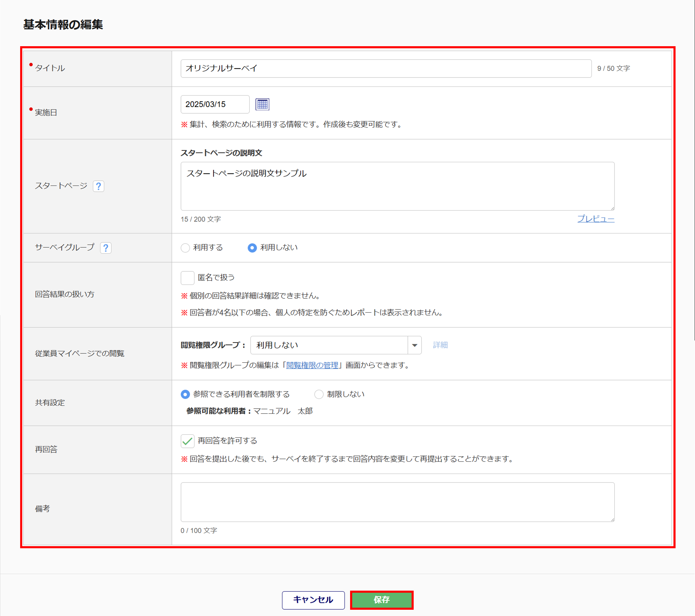Select 利用しない radio for survey group
695x616 pixels.
(x=252, y=248)
